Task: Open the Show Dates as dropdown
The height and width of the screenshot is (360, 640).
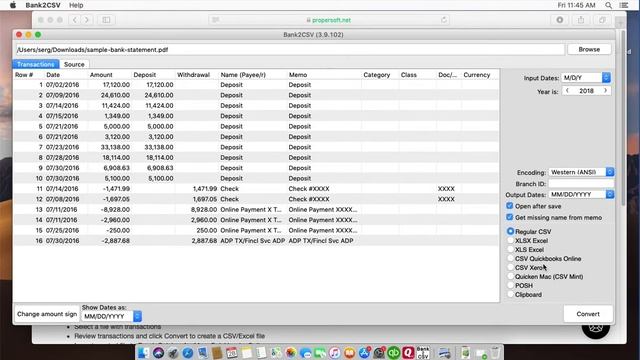Action: point(112,316)
